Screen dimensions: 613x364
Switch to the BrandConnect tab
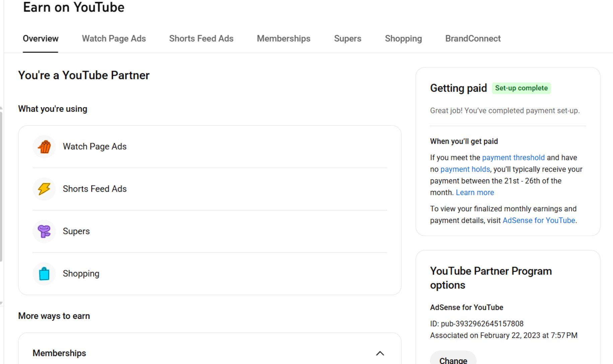tap(473, 38)
